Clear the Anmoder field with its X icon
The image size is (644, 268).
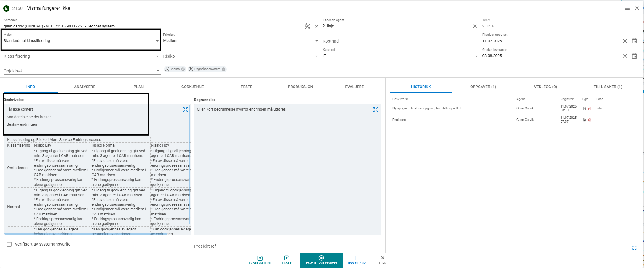317,26
